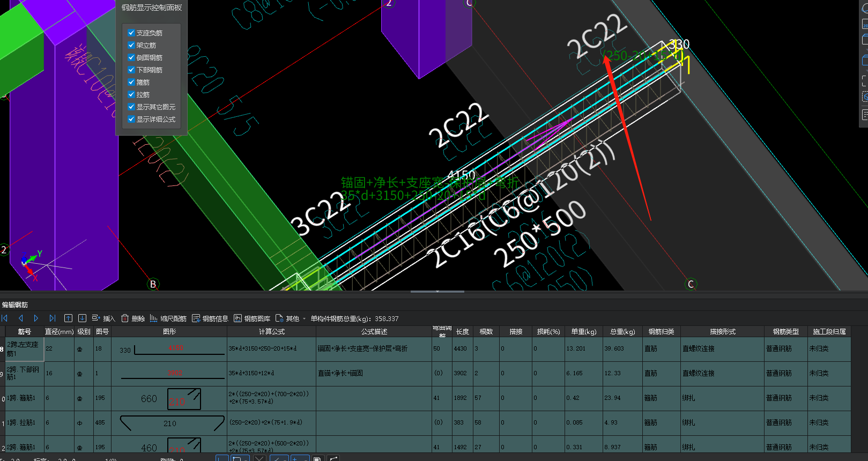Click the 直锚+净长+锚固 description cell
868x461 pixels.
[374, 374]
